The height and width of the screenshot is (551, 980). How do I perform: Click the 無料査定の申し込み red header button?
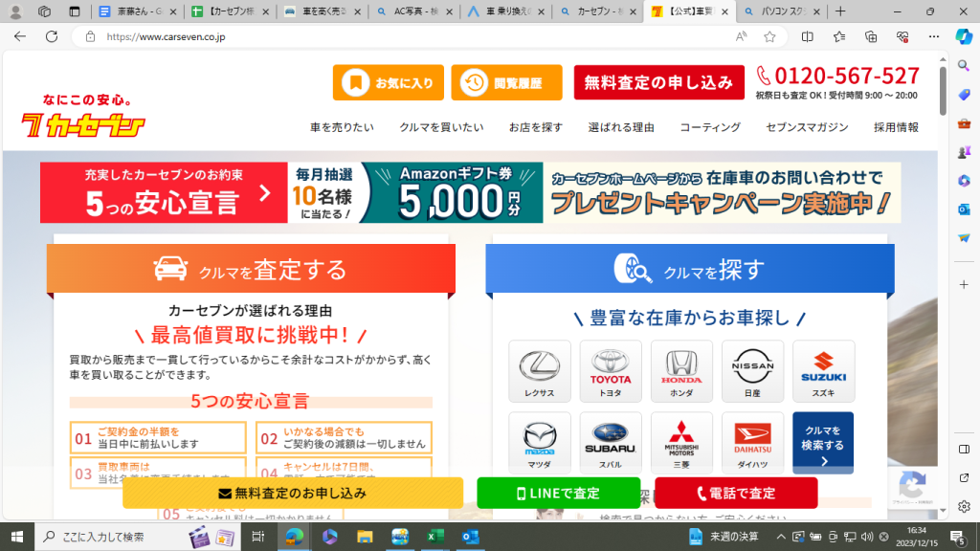tap(658, 83)
